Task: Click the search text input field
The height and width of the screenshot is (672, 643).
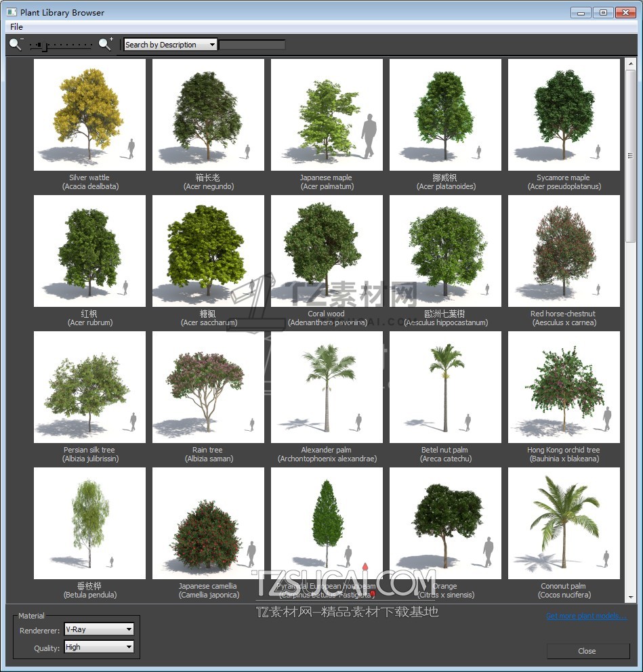Action: (x=252, y=45)
